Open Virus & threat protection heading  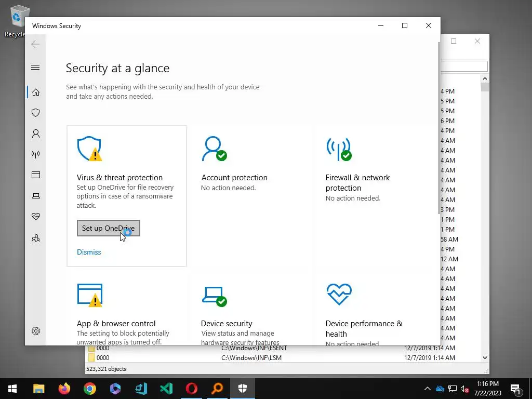pos(119,178)
